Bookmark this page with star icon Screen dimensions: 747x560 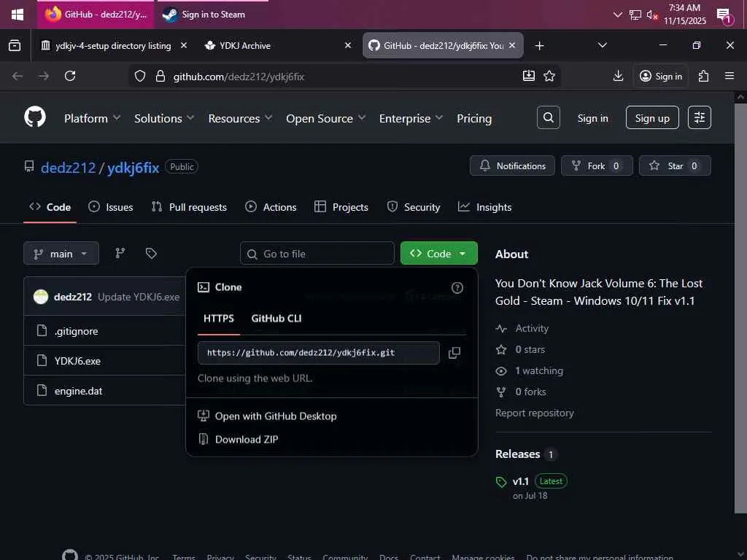(549, 76)
